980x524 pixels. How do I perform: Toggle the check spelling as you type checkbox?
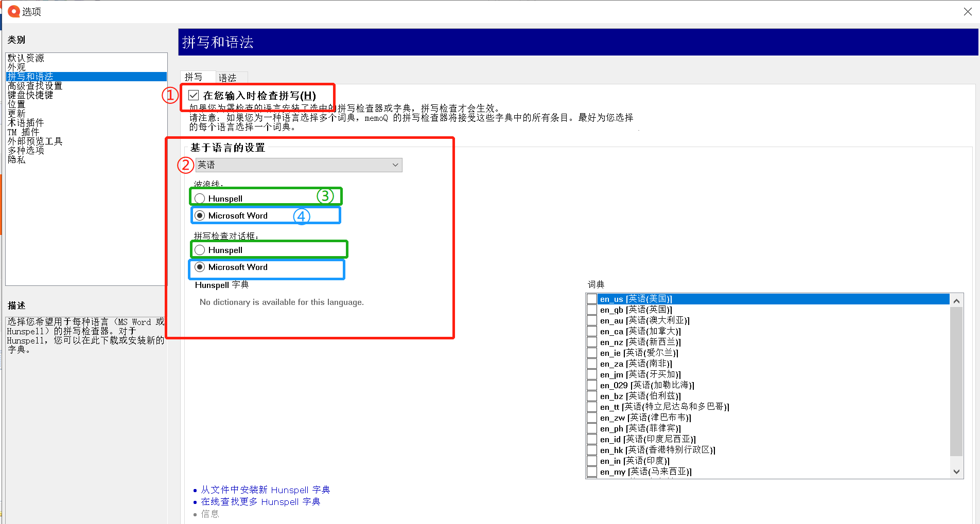194,95
